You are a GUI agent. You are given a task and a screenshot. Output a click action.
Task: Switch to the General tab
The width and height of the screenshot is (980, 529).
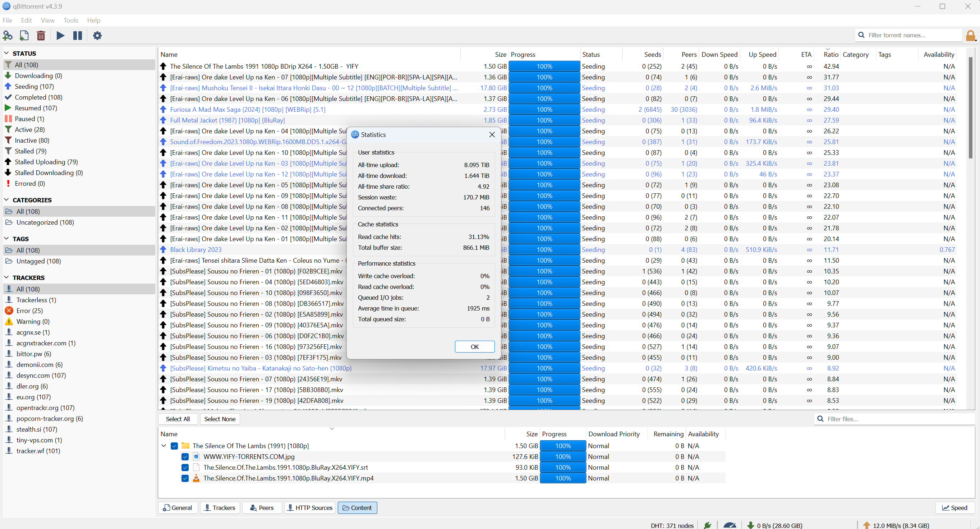click(x=178, y=508)
